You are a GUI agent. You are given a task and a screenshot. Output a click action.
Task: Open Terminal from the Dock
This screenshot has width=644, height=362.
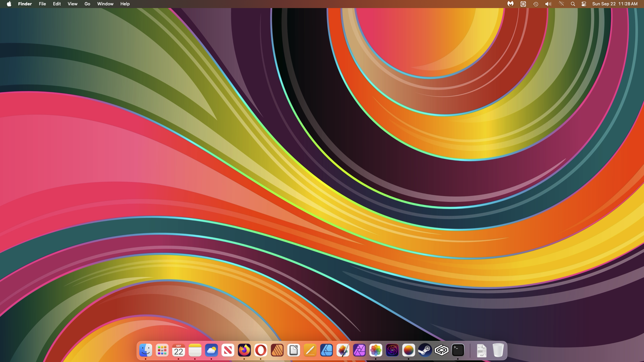(x=458, y=350)
